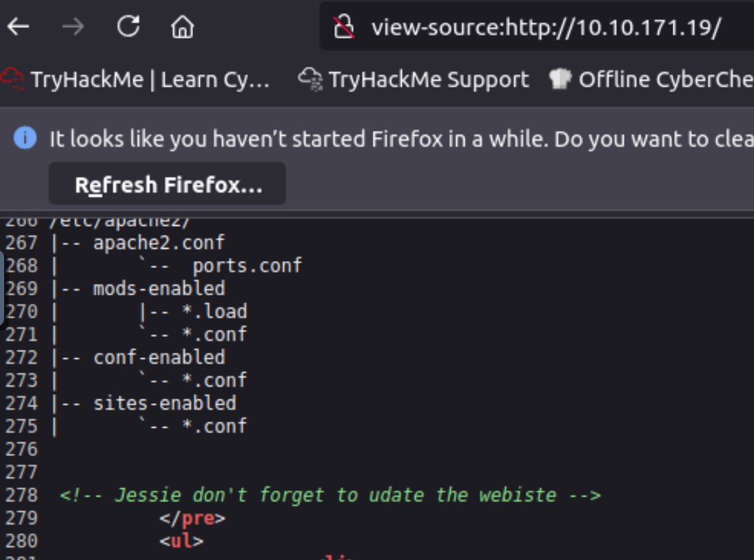
Task: Click the apache2.conf text on line 267
Action: point(159,242)
